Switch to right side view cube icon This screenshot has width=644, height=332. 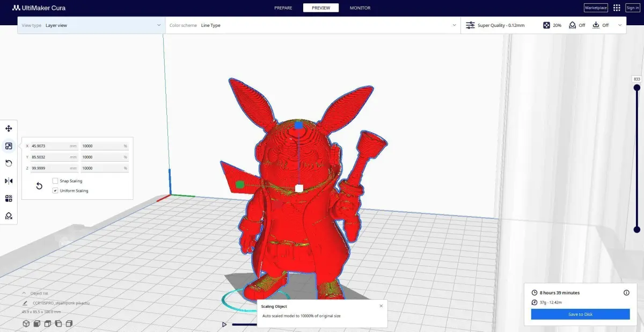point(69,323)
